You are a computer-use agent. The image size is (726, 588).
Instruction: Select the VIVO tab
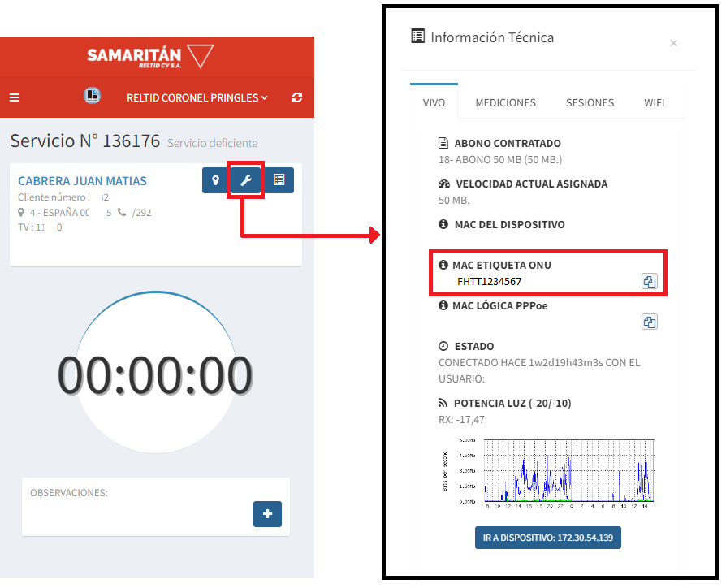[434, 102]
